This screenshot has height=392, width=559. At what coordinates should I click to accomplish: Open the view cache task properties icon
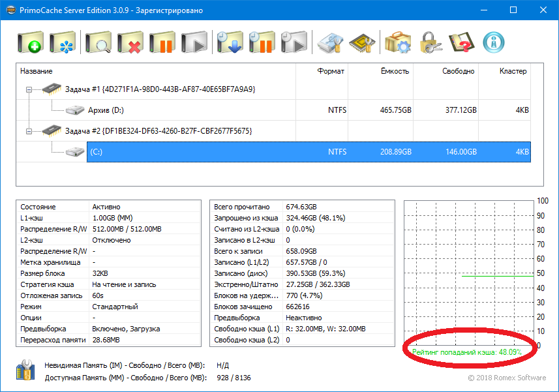point(98,42)
